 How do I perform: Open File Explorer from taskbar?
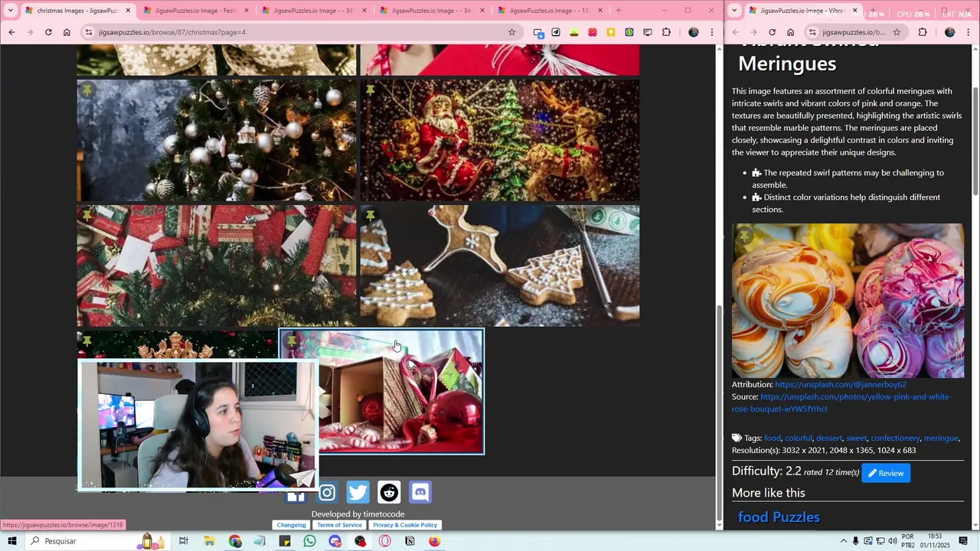click(209, 541)
